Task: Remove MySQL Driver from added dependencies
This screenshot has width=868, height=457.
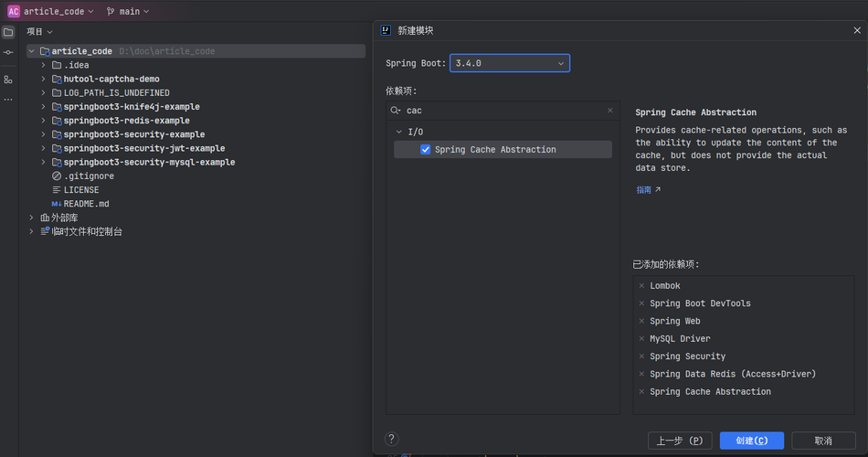Action: coord(641,338)
